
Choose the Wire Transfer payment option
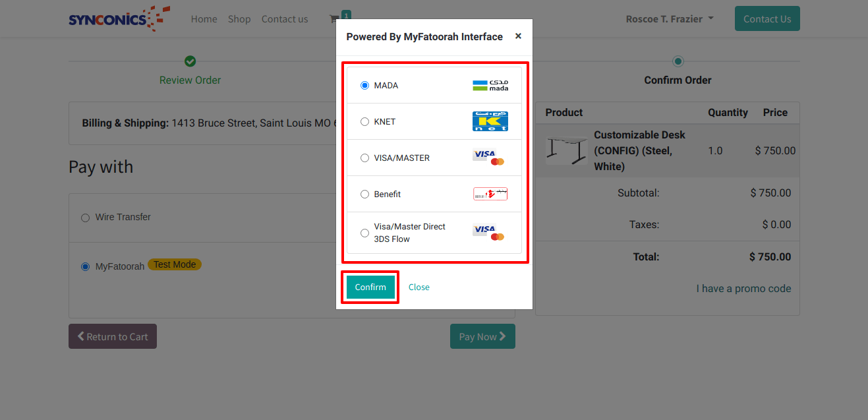pyautogui.click(x=85, y=218)
